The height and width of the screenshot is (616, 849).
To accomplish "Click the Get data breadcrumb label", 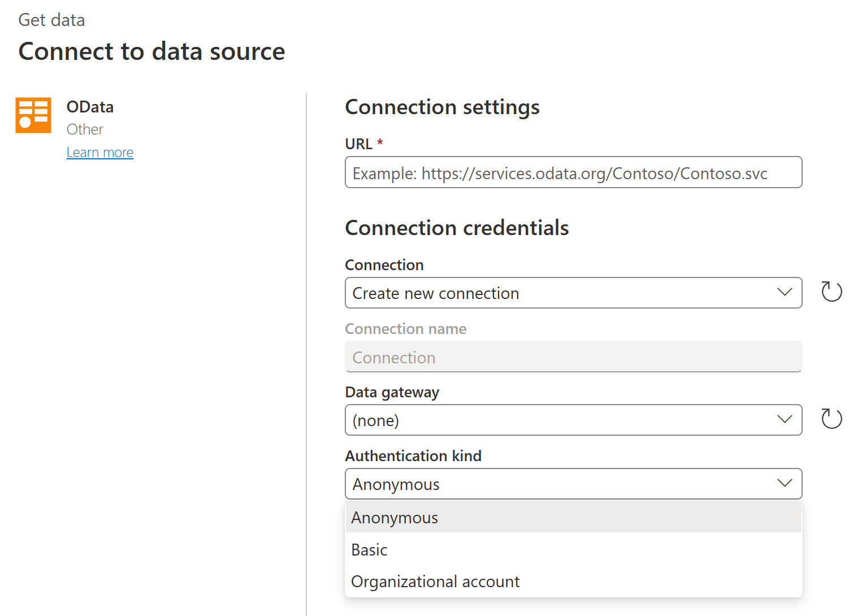I will [x=51, y=19].
